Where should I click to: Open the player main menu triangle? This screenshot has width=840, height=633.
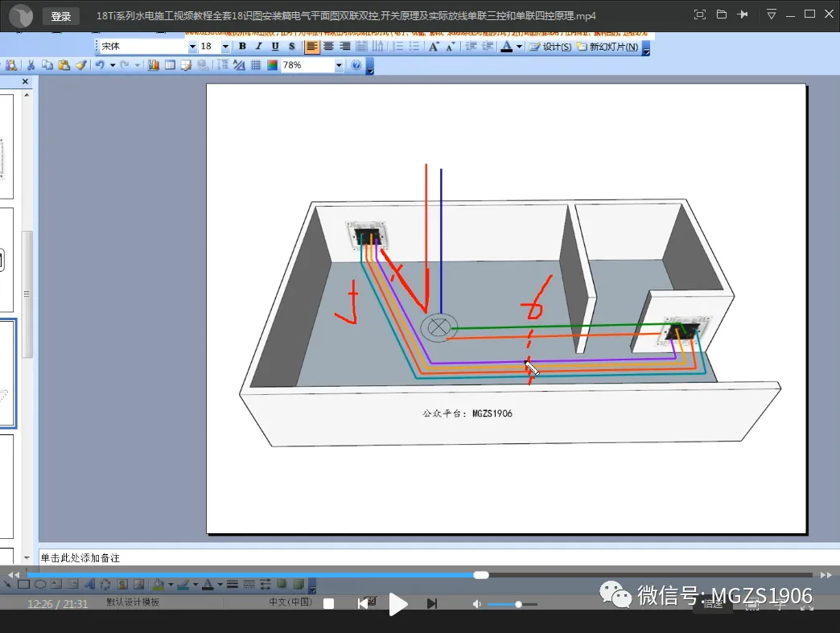(772, 14)
